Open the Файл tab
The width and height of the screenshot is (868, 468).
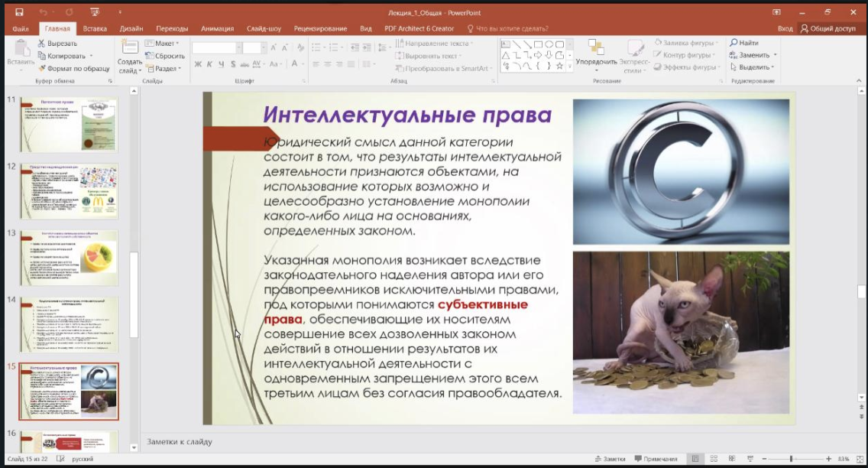(x=21, y=28)
